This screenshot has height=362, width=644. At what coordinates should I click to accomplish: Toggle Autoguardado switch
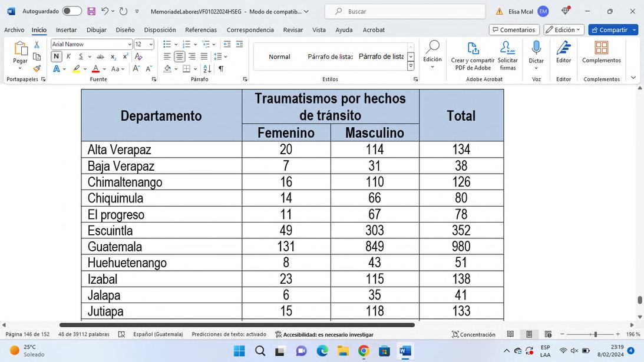coord(72,12)
